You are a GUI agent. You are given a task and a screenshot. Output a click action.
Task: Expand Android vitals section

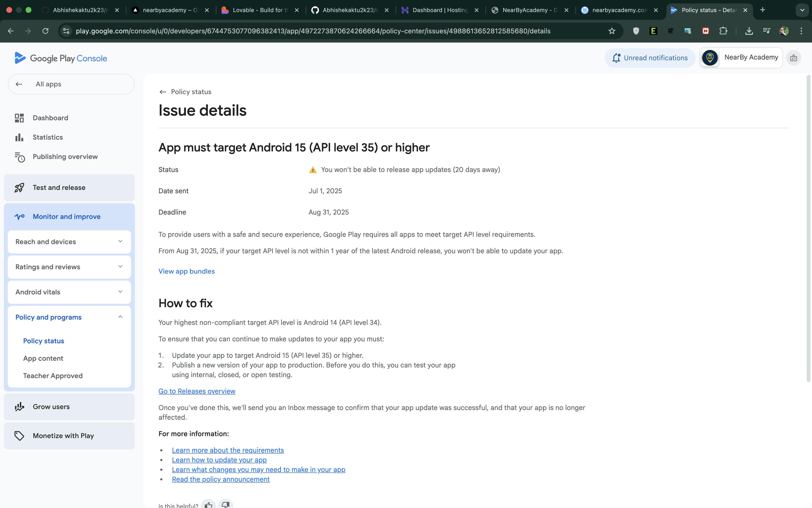coord(69,292)
